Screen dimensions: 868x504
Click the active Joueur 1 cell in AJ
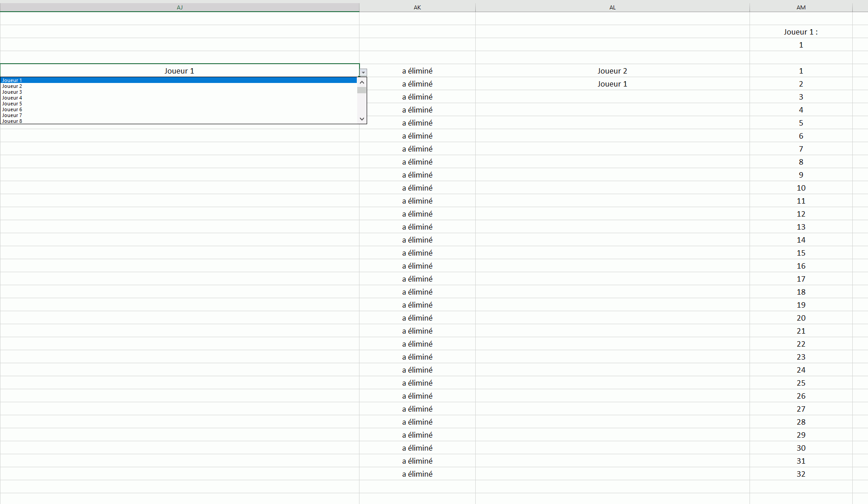tap(179, 71)
